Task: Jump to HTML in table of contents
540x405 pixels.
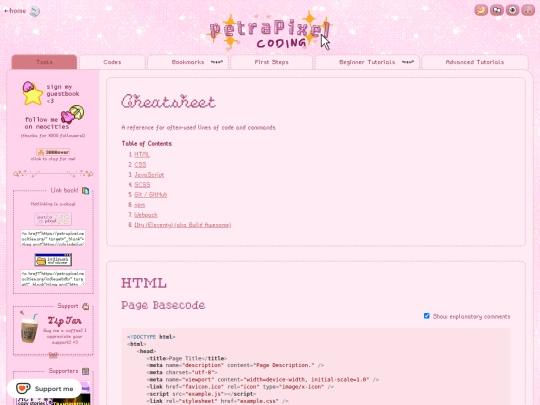Action: click(x=142, y=155)
